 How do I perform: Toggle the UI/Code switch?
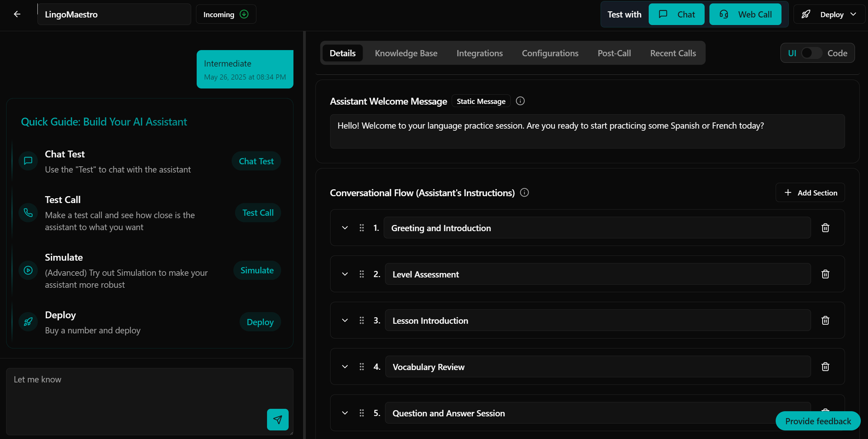pyautogui.click(x=811, y=53)
